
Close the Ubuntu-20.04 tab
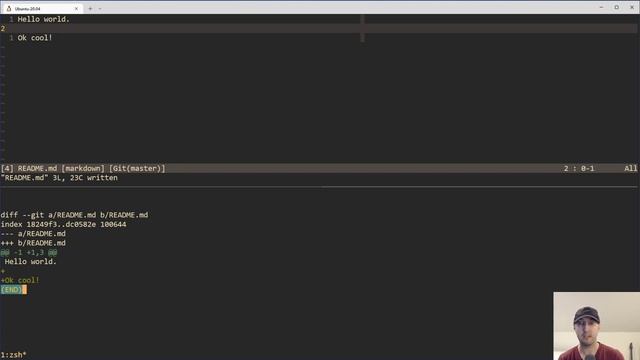[76, 9]
